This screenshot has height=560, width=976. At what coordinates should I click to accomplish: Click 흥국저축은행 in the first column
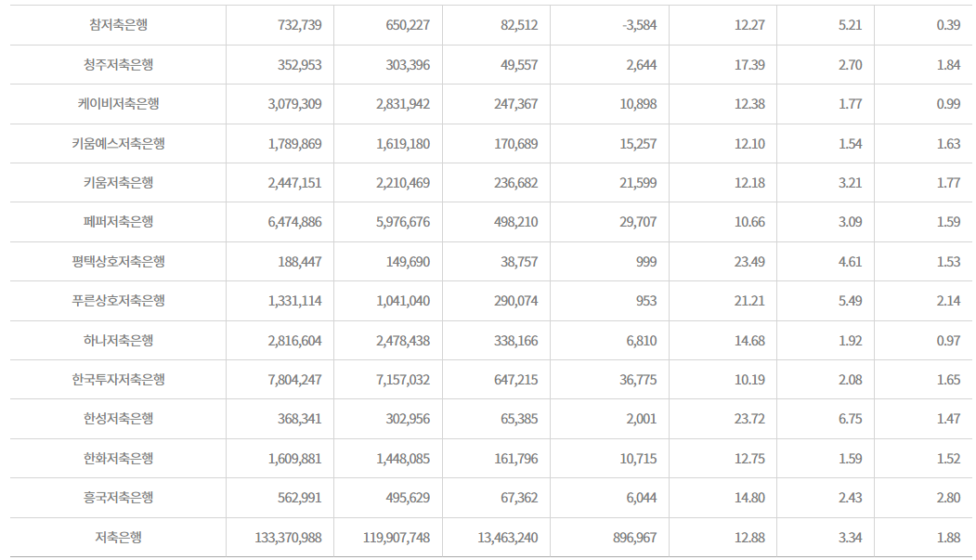[x=118, y=498]
